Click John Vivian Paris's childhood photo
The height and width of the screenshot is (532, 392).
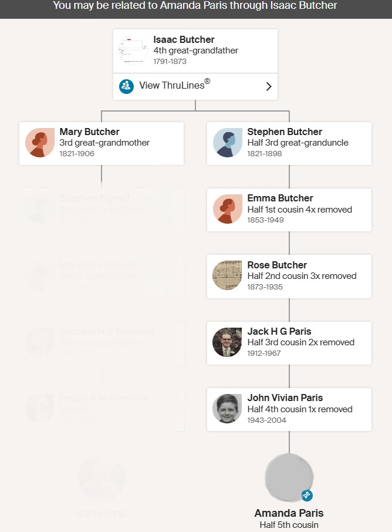(228, 409)
